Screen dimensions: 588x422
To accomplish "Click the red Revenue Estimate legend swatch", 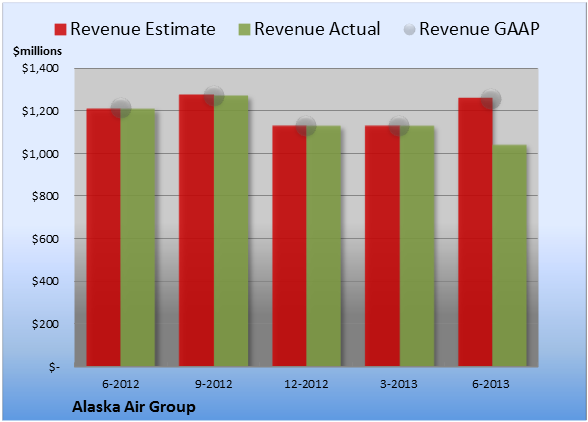I will tap(60, 29).
